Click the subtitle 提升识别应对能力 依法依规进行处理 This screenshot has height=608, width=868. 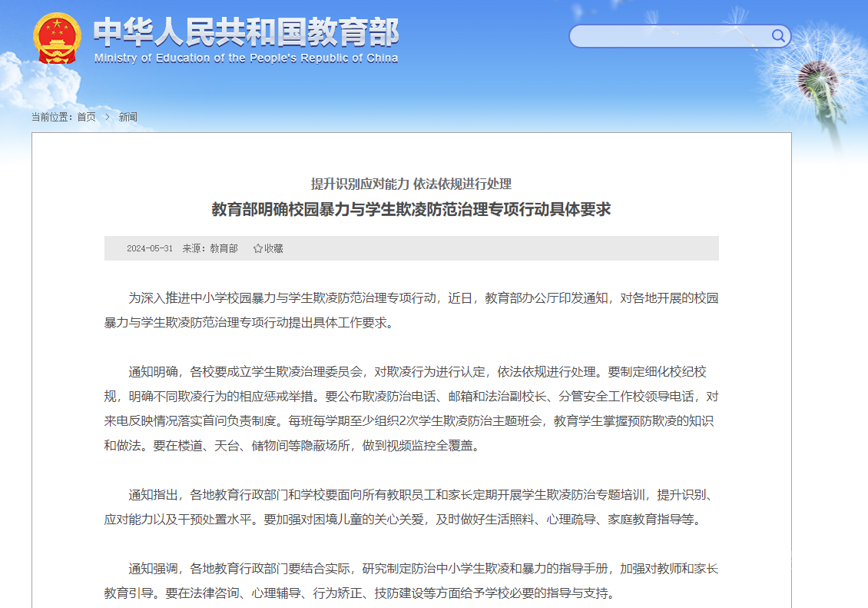pyautogui.click(x=411, y=184)
